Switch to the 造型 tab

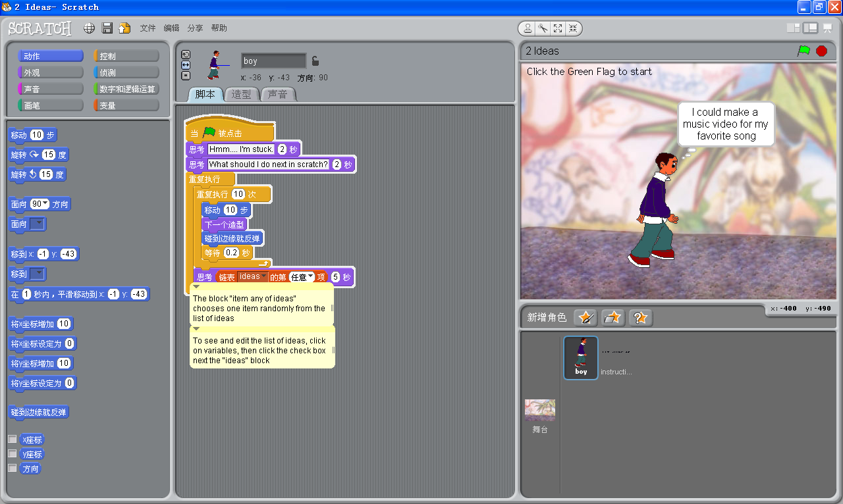click(242, 94)
